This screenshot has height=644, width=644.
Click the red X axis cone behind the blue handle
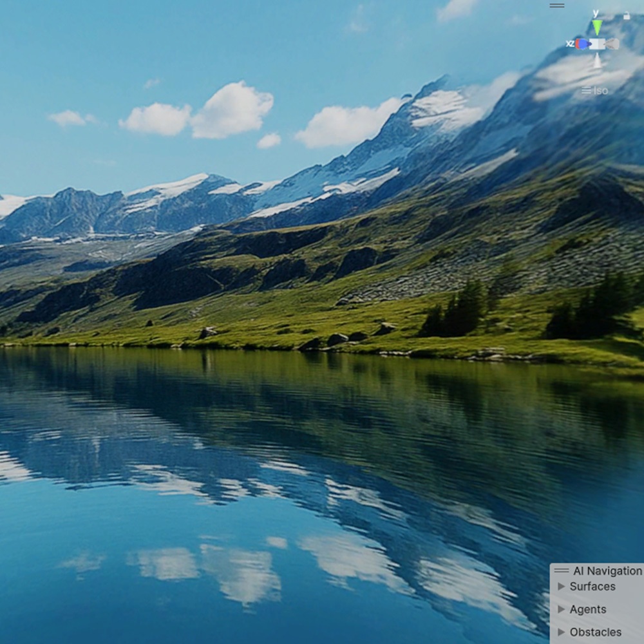coord(577,44)
